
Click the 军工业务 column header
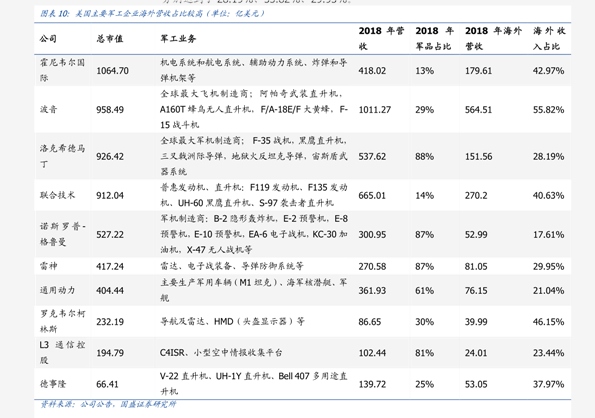point(178,39)
